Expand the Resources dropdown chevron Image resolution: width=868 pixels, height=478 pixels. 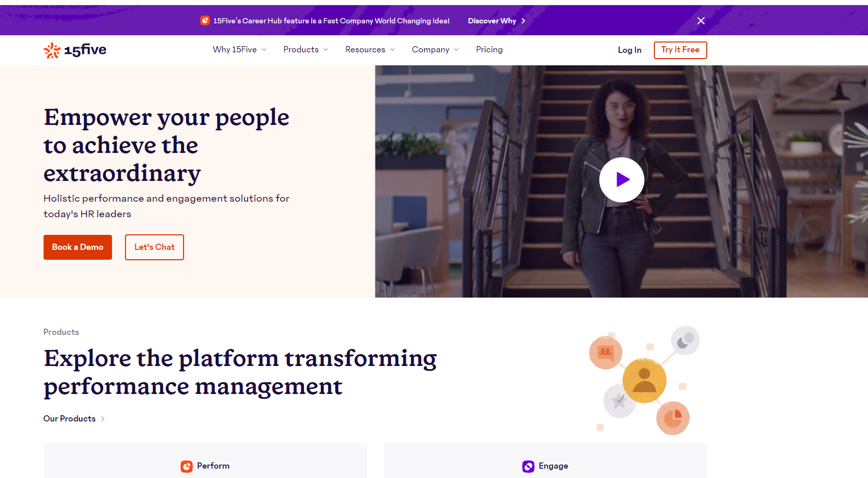point(393,50)
